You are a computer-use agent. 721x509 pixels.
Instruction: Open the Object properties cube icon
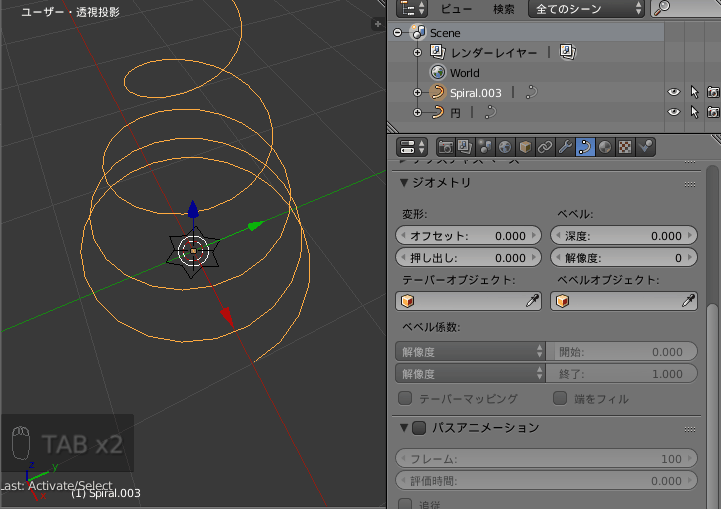525,147
